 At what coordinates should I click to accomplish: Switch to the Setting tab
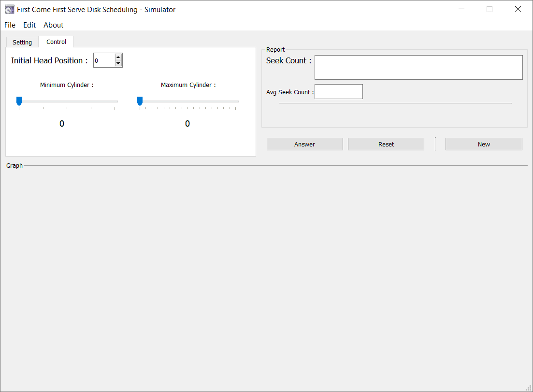22,43
